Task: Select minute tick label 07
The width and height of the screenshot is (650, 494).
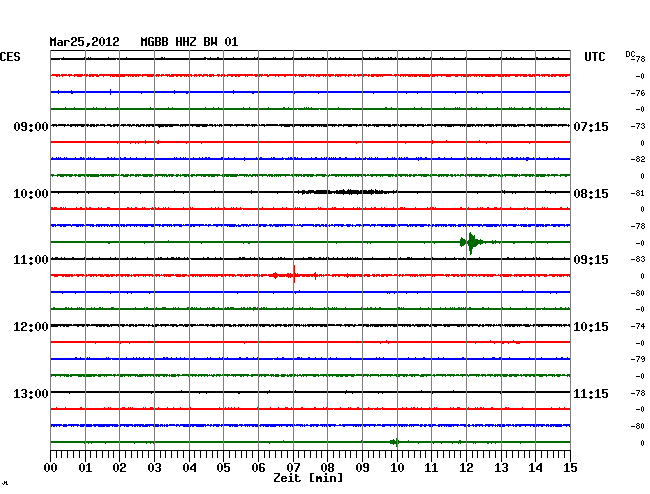Action: coord(293,467)
